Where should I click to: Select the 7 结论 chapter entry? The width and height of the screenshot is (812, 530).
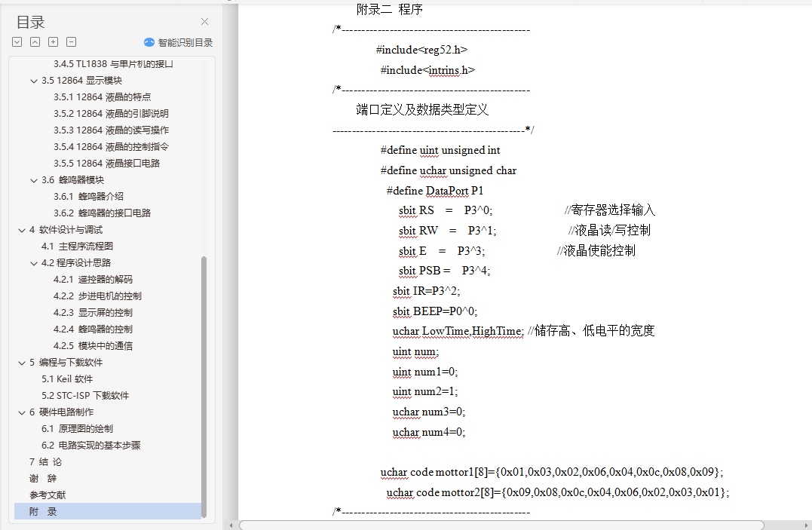[x=45, y=461]
